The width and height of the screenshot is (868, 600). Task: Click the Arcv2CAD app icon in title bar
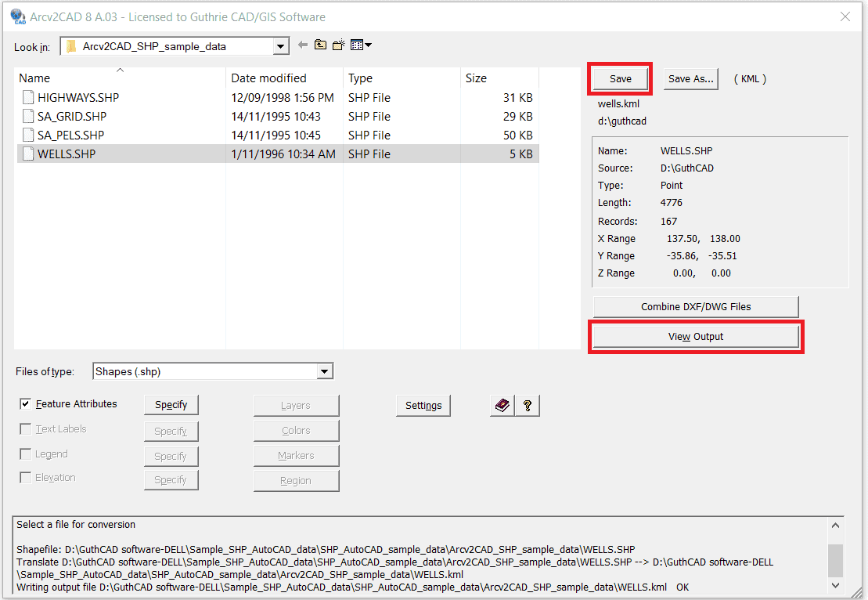18,16
